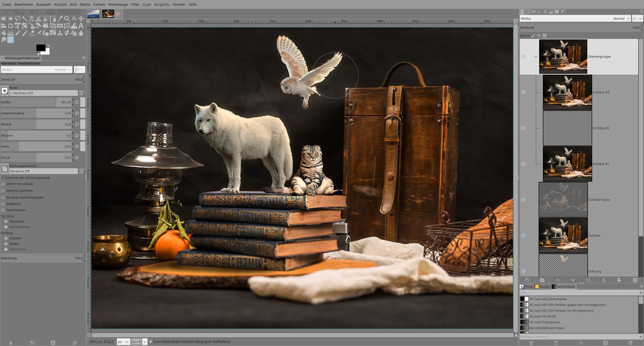Select the Zoom magnifier tool
Screen dimensions: 644x346
click(x=67, y=18)
